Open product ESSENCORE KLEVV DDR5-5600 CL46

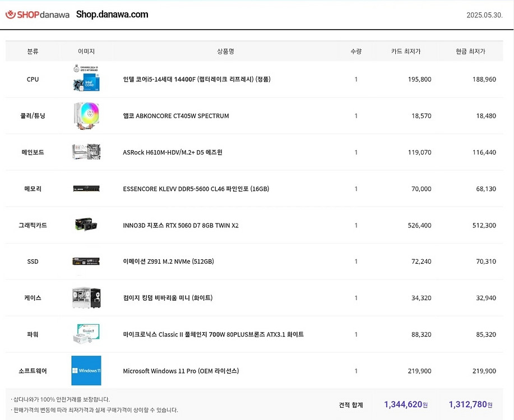196,189
